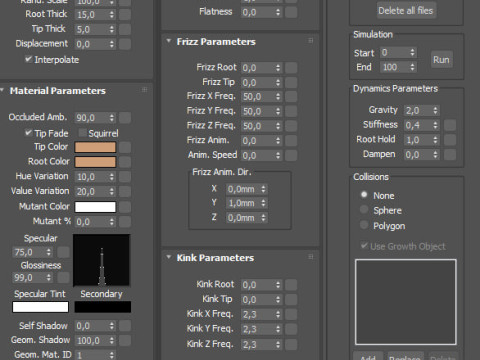Click the Frizz Z Freq. map button
The image size is (480, 360).
coord(291,126)
